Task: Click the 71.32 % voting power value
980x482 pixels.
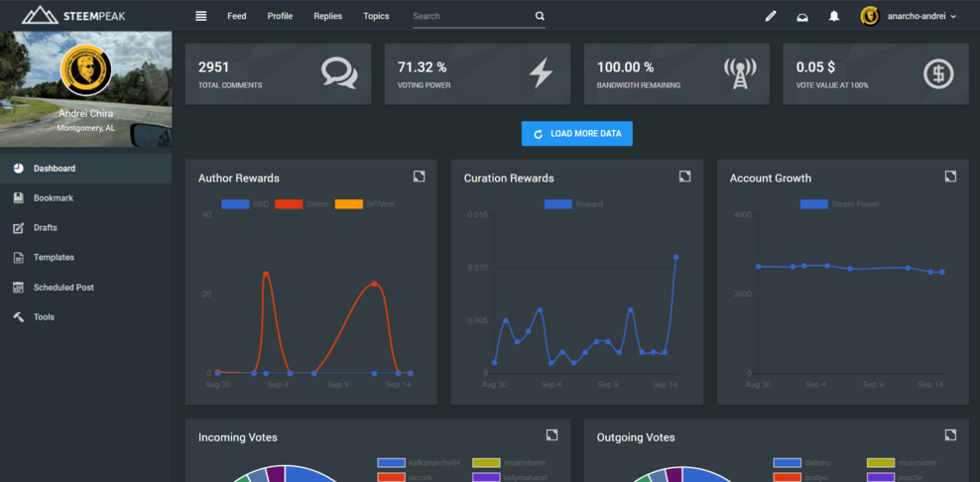Action: pyautogui.click(x=422, y=66)
